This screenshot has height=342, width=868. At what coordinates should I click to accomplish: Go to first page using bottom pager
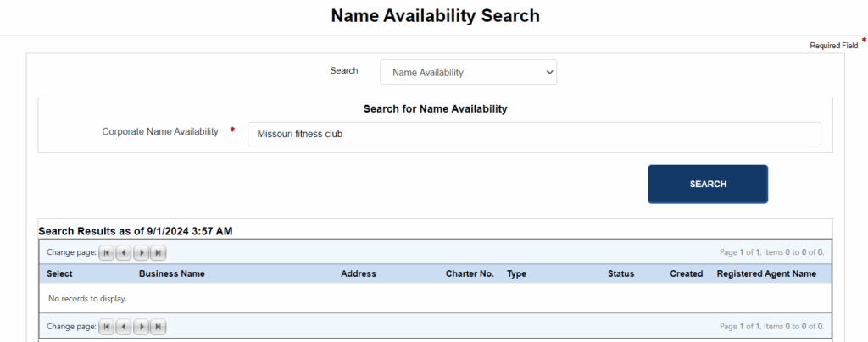(107, 327)
